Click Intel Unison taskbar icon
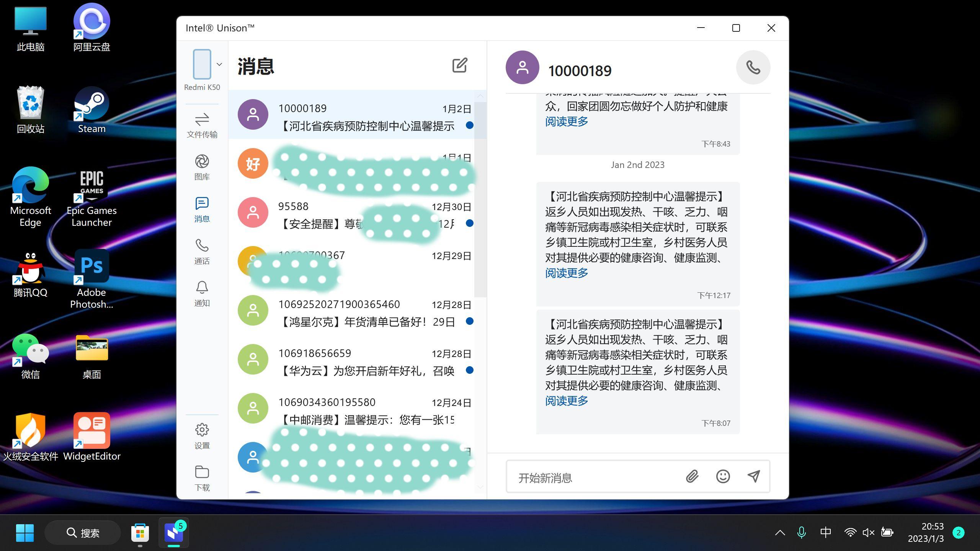The height and width of the screenshot is (551, 980). point(174,533)
